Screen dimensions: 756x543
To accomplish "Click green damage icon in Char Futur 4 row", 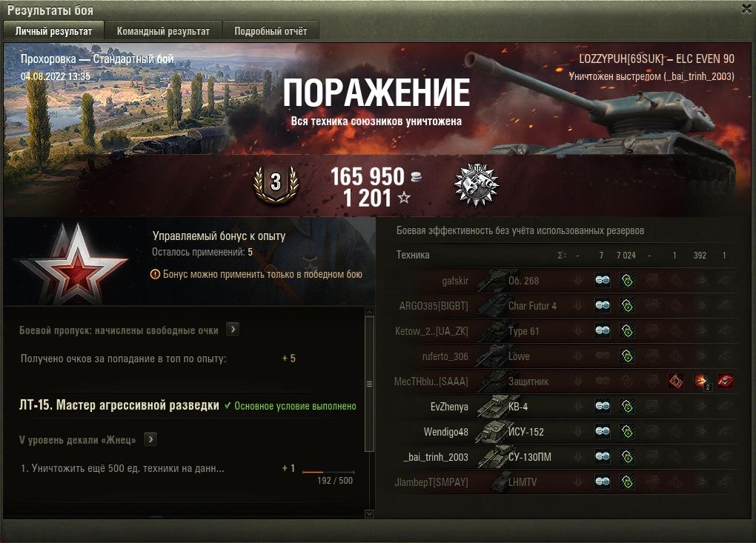I will tap(627, 305).
